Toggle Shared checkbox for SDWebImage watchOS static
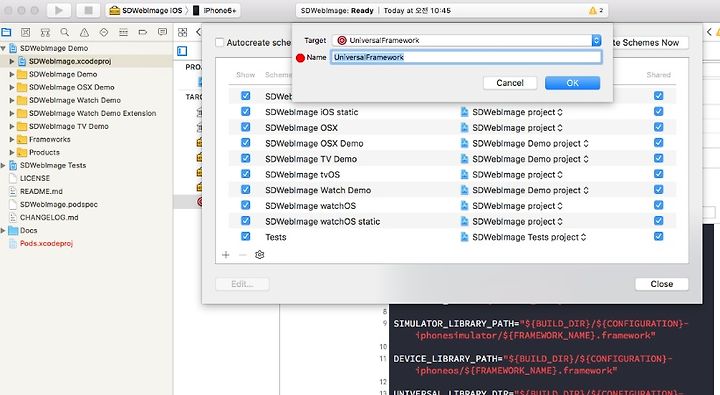The width and height of the screenshot is (720, 395). [x=658, y=220]
